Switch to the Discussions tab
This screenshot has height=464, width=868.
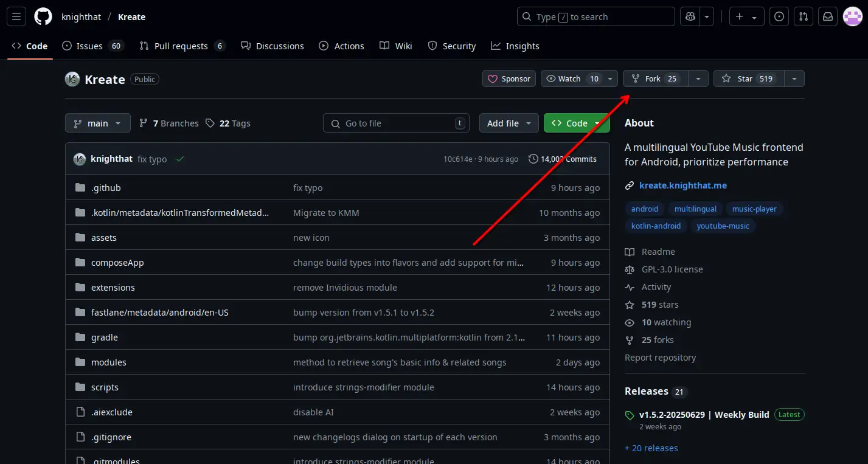272,46
